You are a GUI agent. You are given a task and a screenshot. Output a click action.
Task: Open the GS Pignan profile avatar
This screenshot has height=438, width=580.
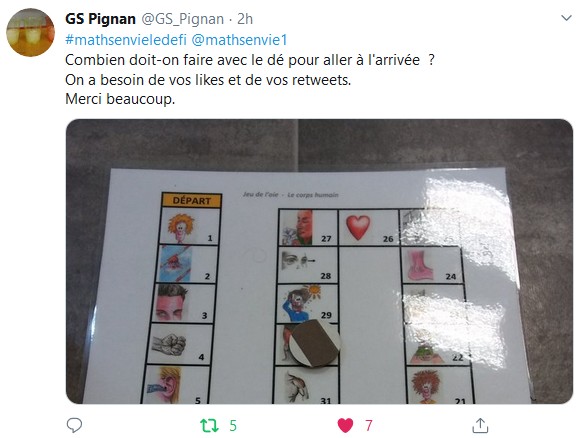pyautogui.click(x=30, y=33)
